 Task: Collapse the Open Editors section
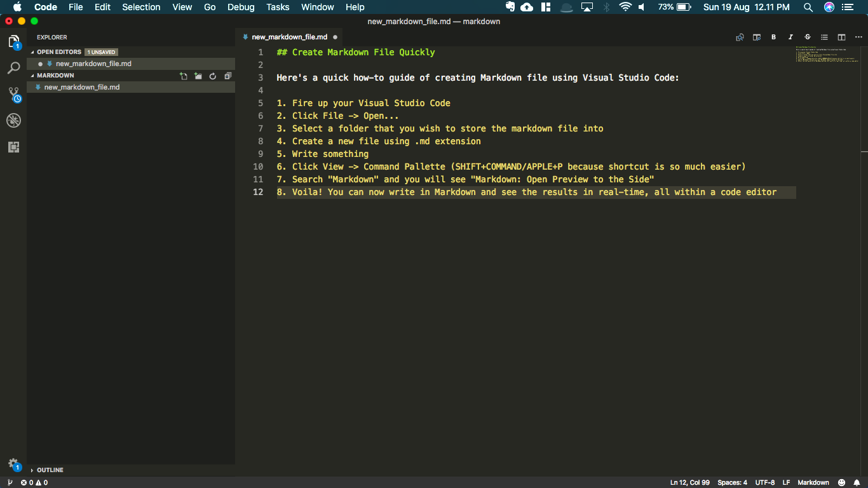tap(58, 52)
